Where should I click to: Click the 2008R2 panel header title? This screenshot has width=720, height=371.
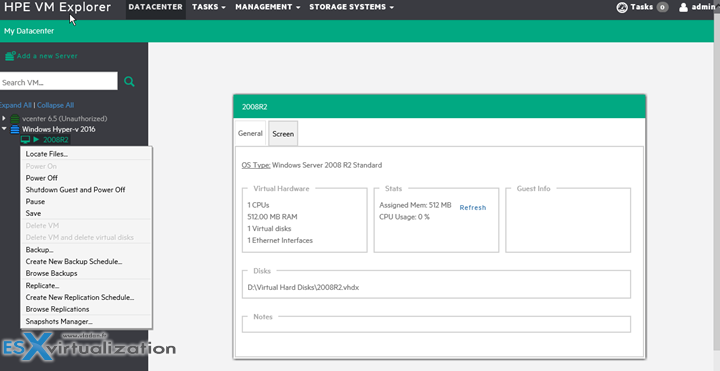point(254,107)
